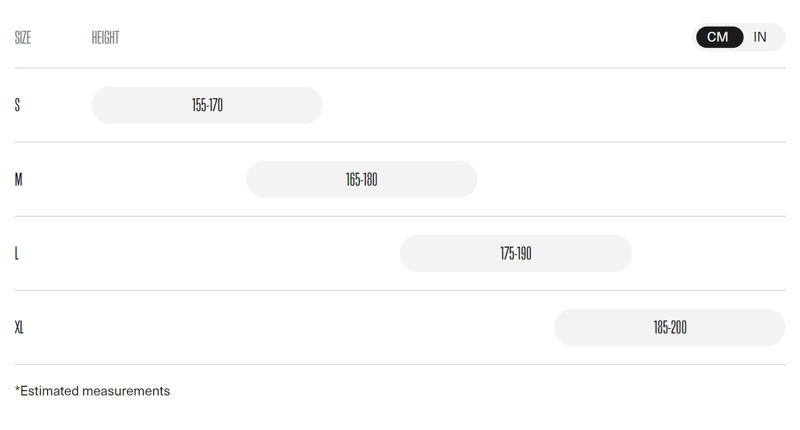Click the divider line between L and XL rows

click(x=400, y=290)
